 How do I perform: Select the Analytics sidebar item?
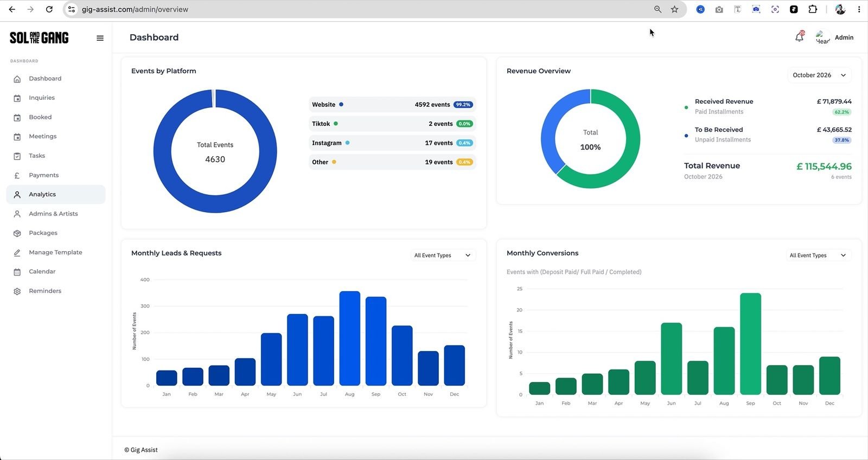[56, 195]
